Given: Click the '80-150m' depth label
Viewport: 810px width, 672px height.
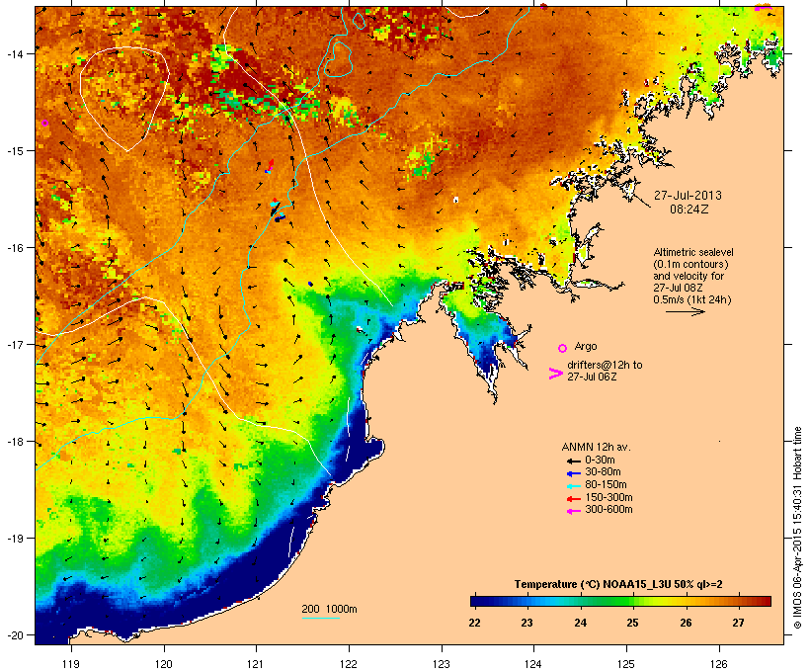Looking at the screenshot, I should (606, 485).
